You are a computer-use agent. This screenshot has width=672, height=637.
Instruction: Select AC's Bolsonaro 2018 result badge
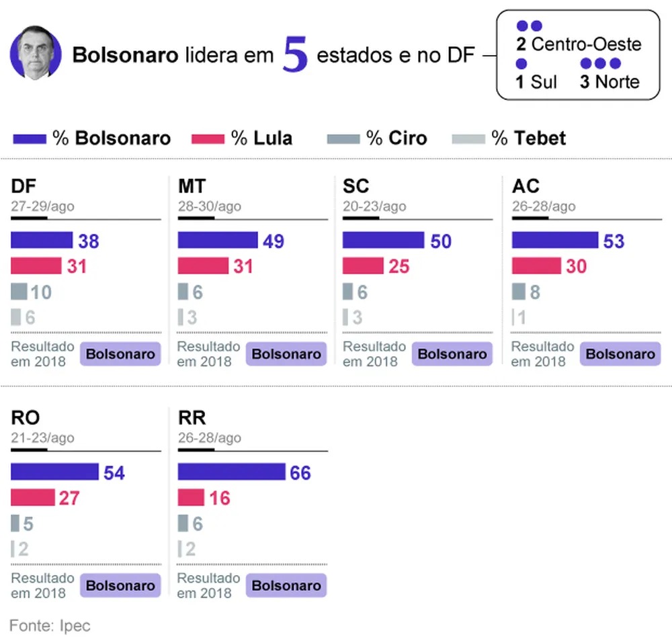coord(620,353)
